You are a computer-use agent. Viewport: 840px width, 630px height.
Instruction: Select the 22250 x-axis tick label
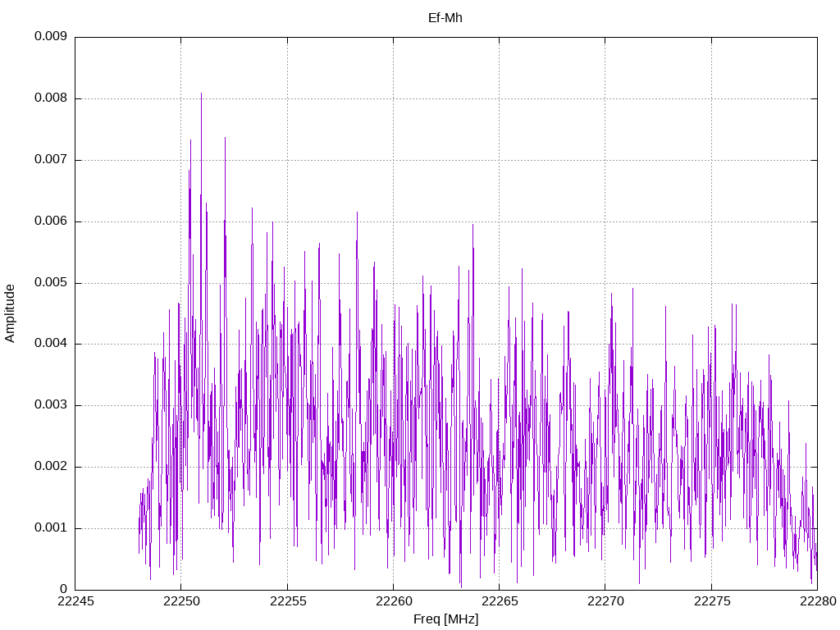[180, 601]
